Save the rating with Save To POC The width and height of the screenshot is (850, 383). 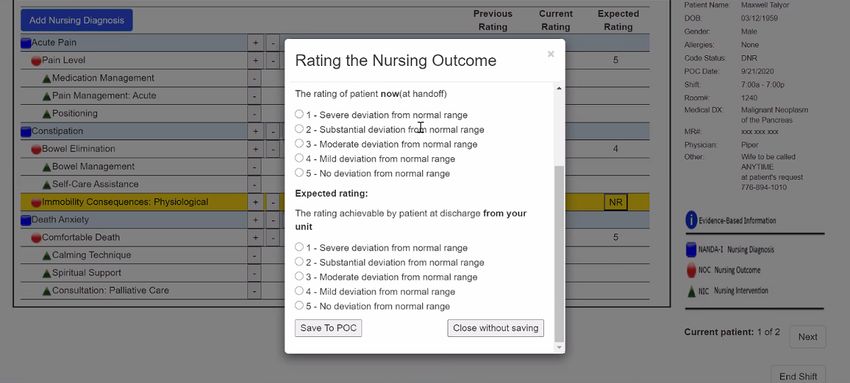click(329, 328)
